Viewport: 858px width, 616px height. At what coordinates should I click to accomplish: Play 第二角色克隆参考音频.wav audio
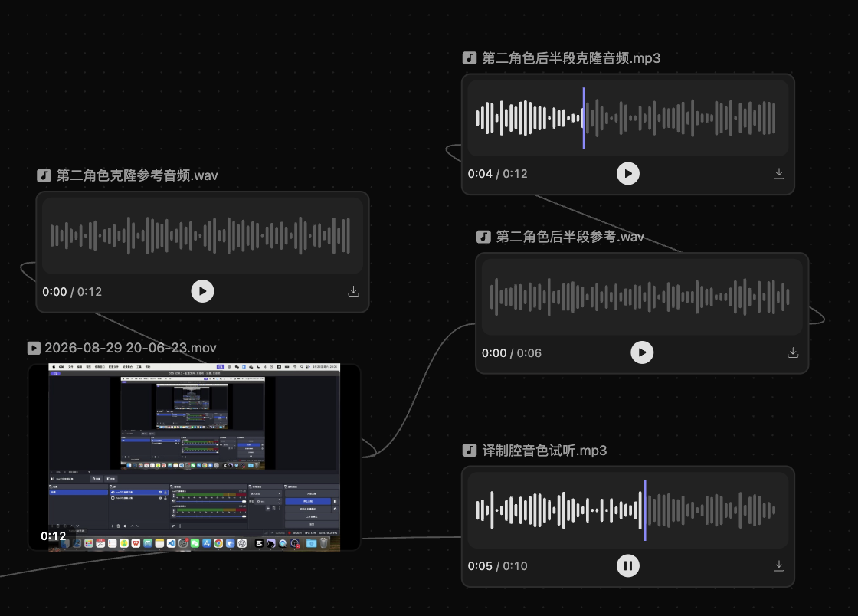point(202,291)
